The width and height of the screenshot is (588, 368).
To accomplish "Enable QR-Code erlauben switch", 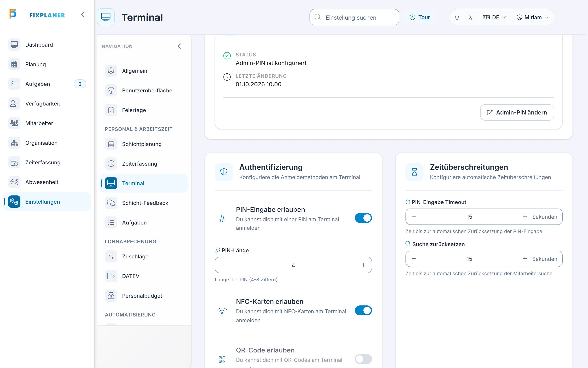I will [363, 359].
